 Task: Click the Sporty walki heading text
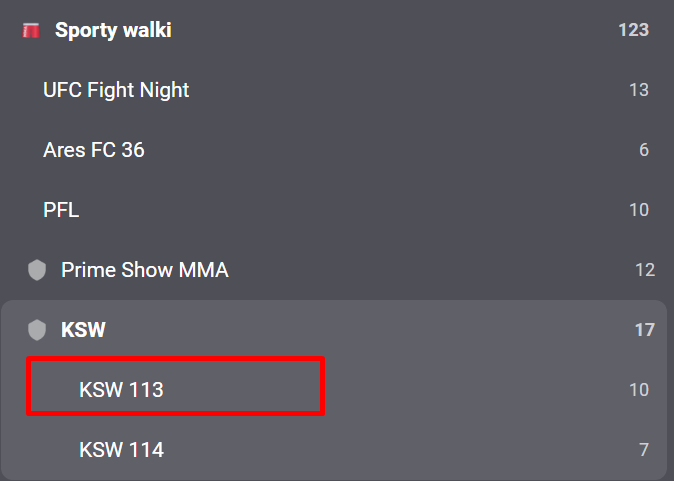coord(113,31)
